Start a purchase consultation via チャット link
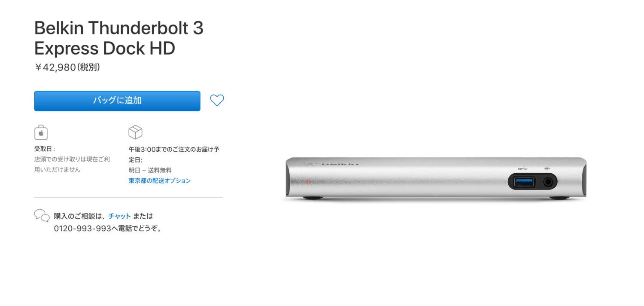This screenshot has height=306, width=644. click(x=119, y=216)
